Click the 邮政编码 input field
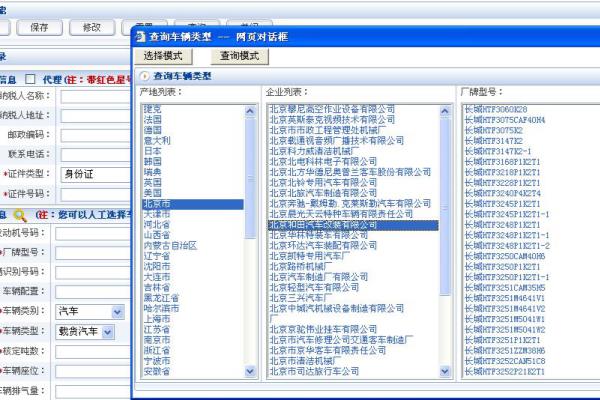The width and height of the screenshot is (600, 400). (x=96, y=136)
